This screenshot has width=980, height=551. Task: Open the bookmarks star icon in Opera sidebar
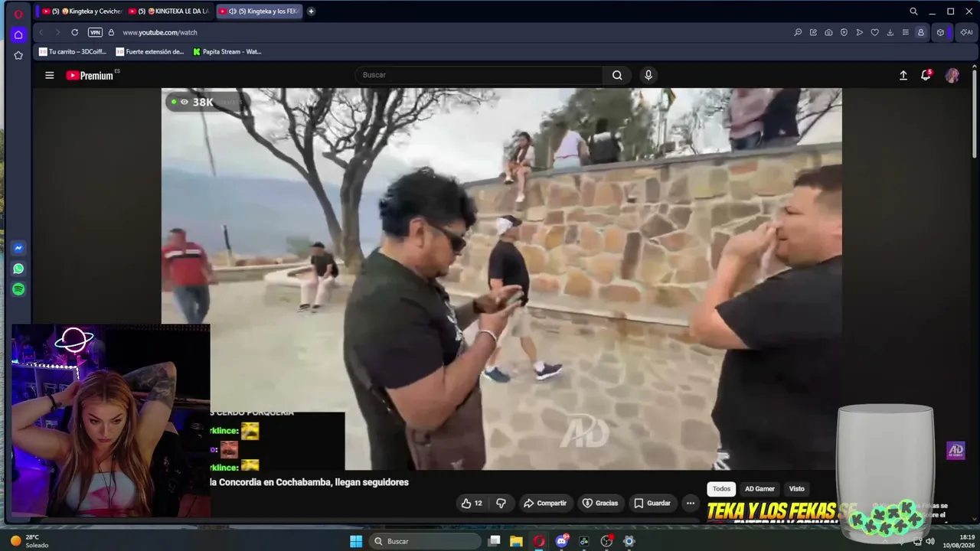click(18, 55)
